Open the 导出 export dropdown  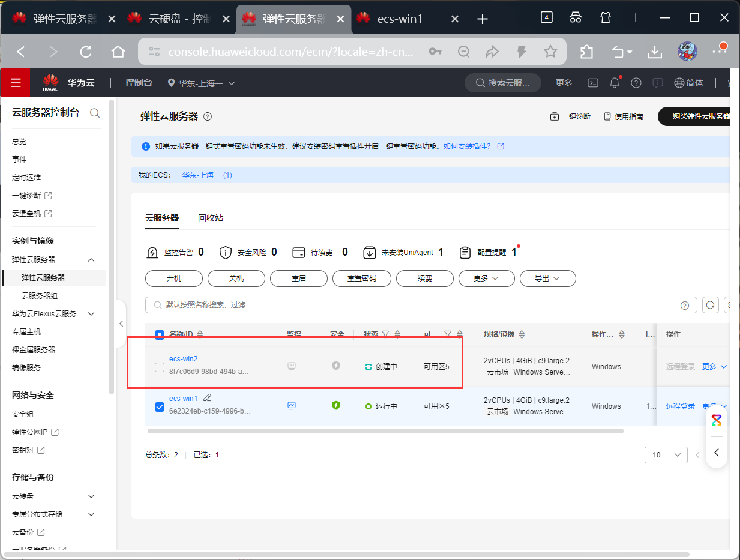click(547, 278)
